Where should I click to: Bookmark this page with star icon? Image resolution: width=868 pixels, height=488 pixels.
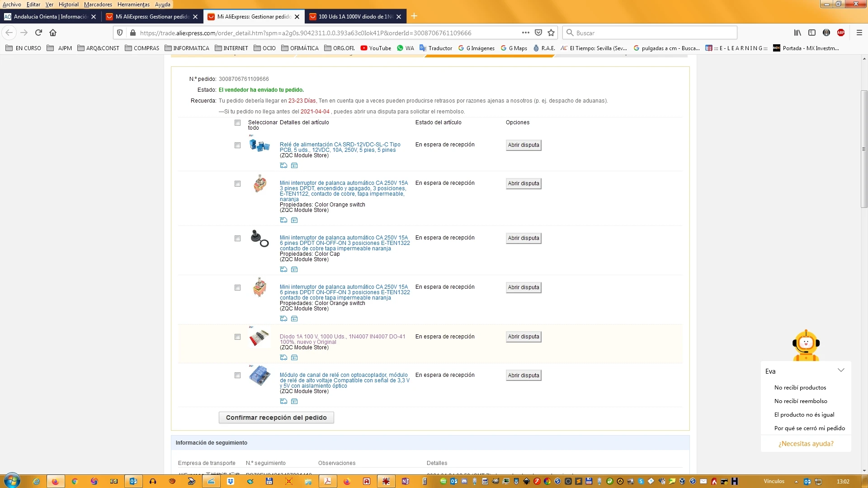point(551,33)
